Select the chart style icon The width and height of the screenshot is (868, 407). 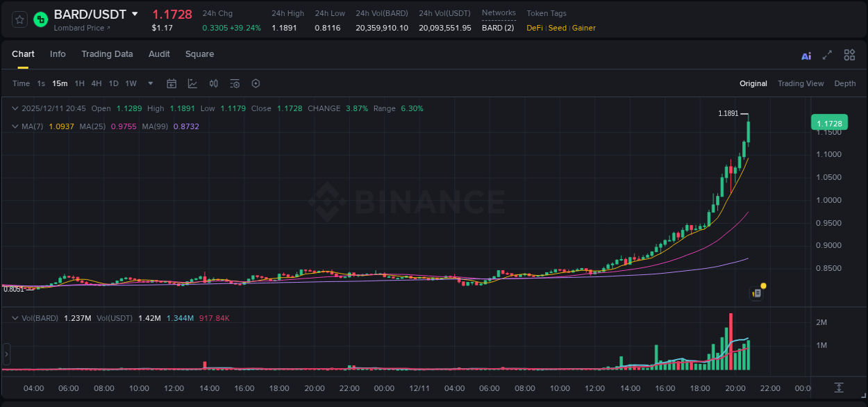tap(192, 83)
